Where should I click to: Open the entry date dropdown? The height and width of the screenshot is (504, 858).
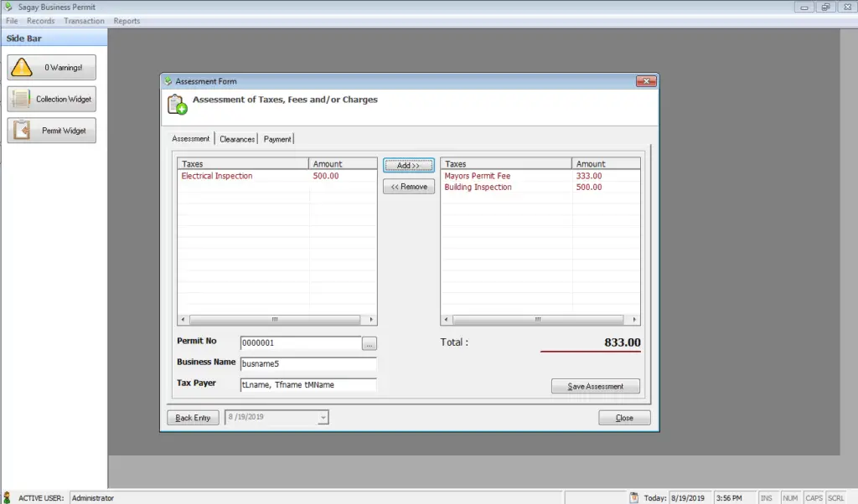coord(323,417)
